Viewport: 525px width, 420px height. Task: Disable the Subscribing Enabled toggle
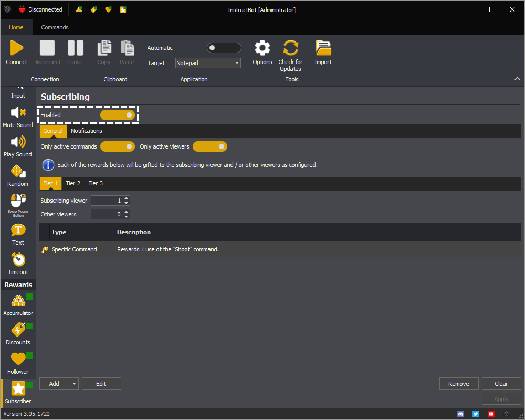pyautogui.click(x=118, y=115)
